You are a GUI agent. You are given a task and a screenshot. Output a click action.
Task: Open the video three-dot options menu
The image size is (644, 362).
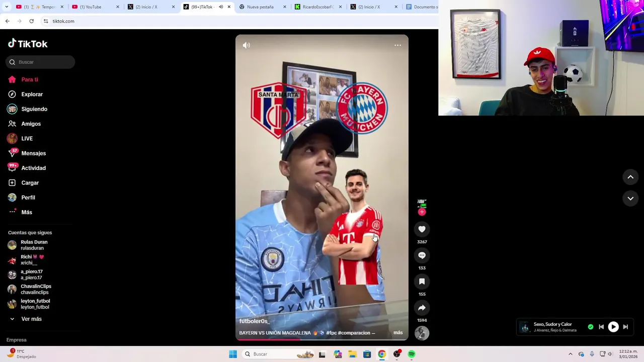(397, 45)
